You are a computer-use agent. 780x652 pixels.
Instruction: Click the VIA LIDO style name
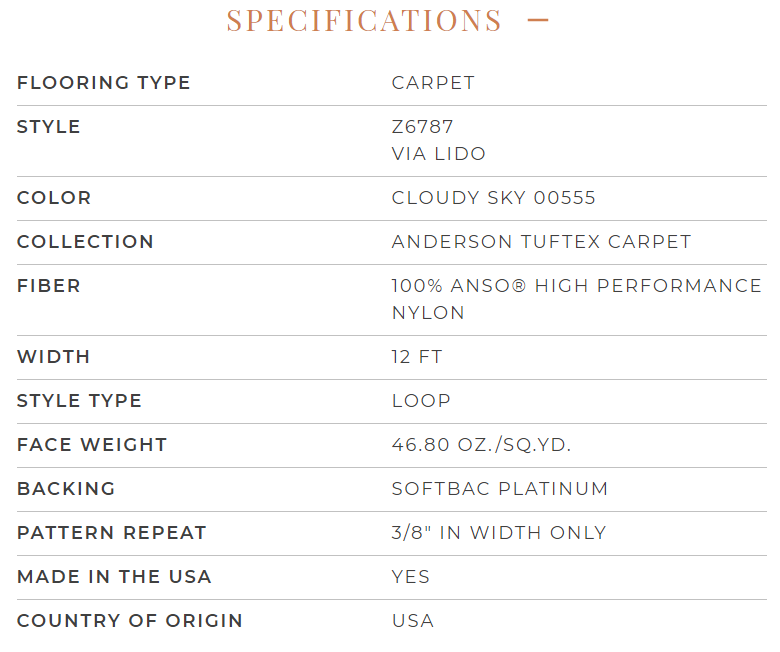click(439, 154)
